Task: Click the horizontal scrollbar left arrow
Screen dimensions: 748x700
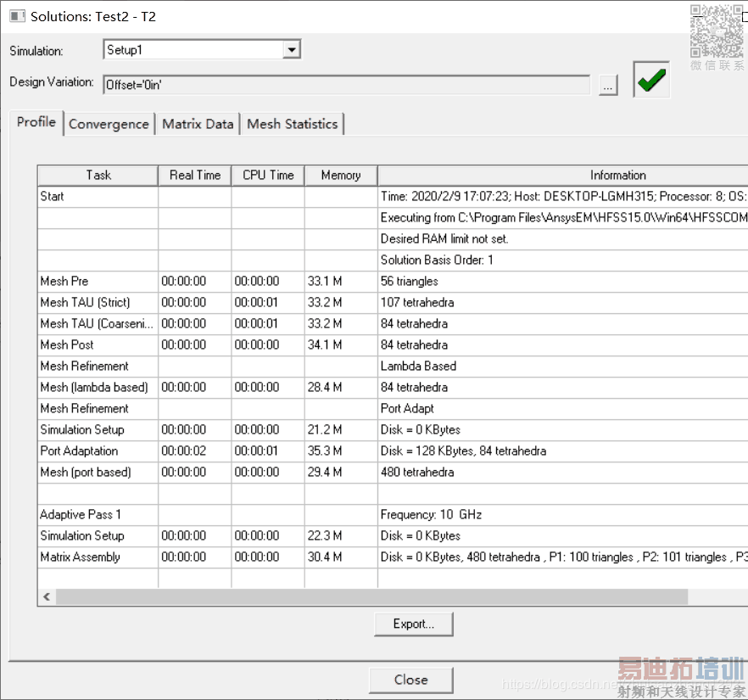Action: (47, 596)
